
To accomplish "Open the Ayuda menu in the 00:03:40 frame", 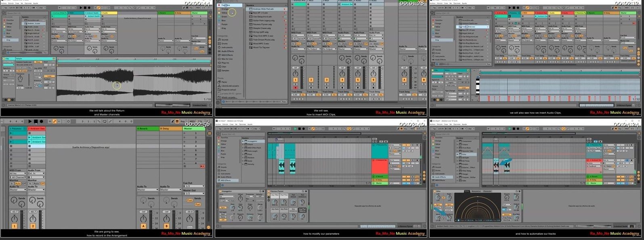I will (x=250, y=124).
